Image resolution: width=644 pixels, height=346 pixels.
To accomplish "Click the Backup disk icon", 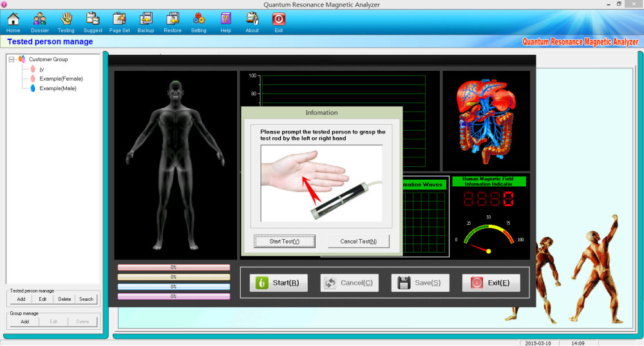I will pos(146,20).
